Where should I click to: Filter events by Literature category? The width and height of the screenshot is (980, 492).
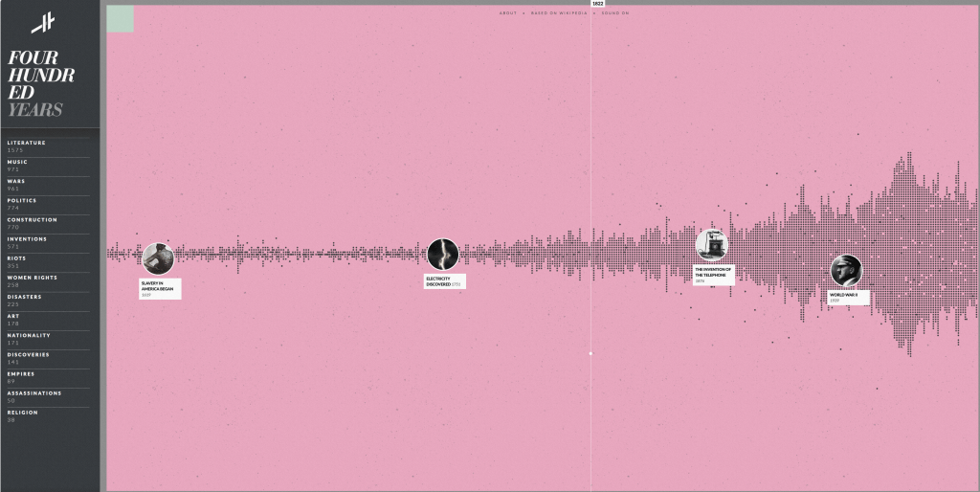click(x=27, y=143)
